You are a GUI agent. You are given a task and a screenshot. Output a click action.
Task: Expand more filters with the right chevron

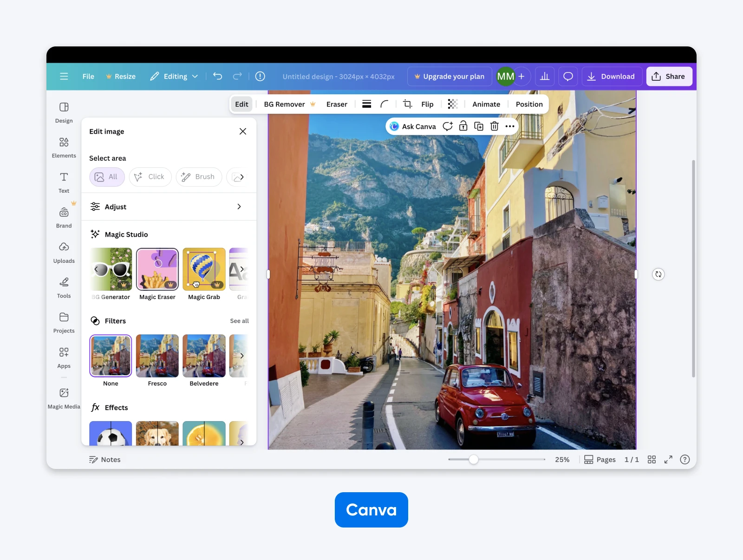241,356
